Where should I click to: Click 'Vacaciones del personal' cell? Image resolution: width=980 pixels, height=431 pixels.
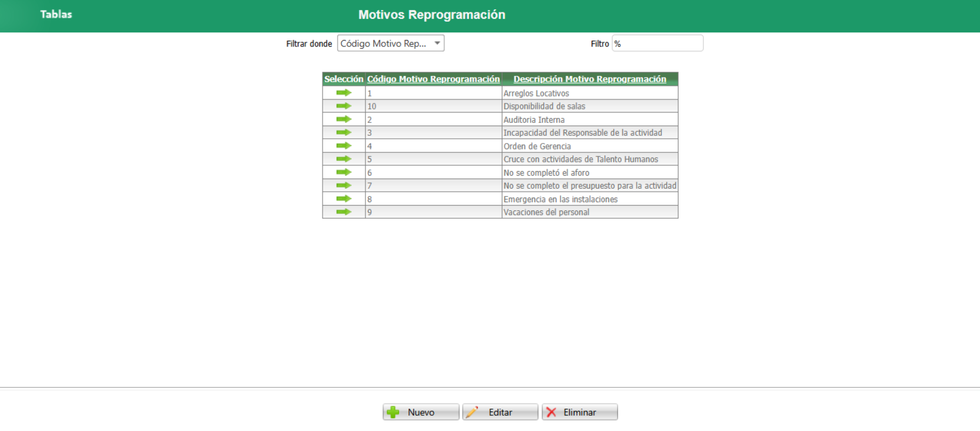tap(590, 212)
